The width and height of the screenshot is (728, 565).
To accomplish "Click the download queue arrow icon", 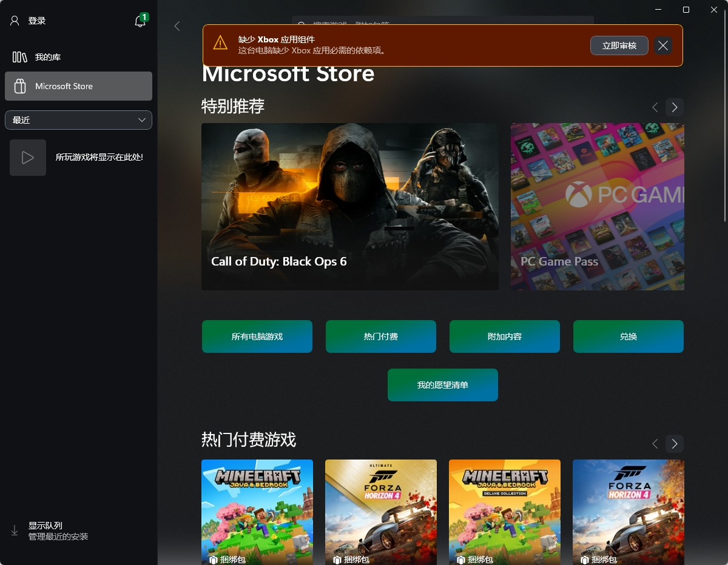I will click(x=15, y=530).
